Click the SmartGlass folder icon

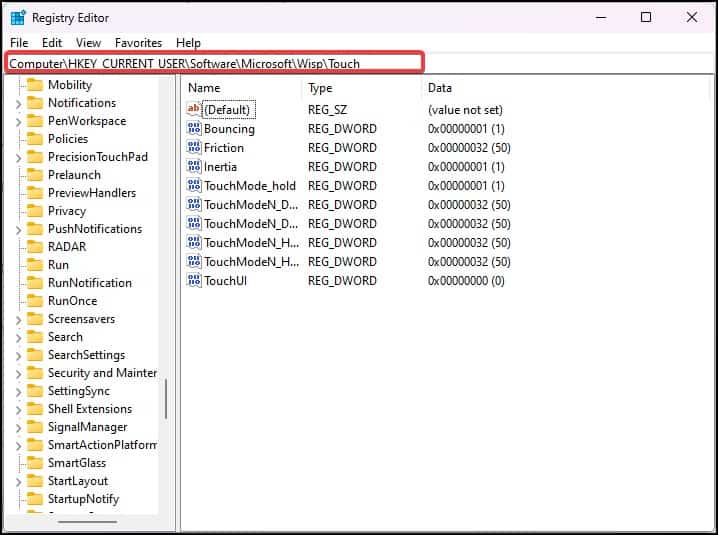click(35, 463)
